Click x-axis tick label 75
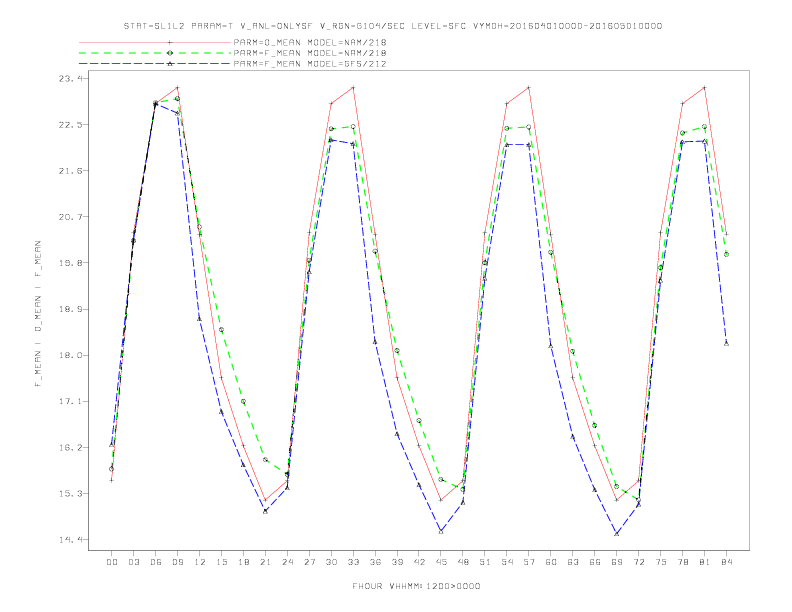Image resolution: width=792 pixels, height=612 pixels. click(x=661, y=562)
